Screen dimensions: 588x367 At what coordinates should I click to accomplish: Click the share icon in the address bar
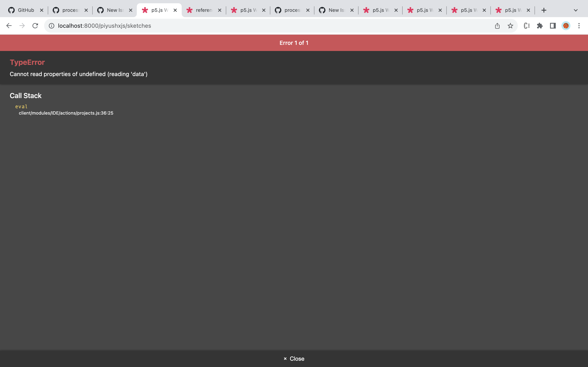[x=497, y=25]
